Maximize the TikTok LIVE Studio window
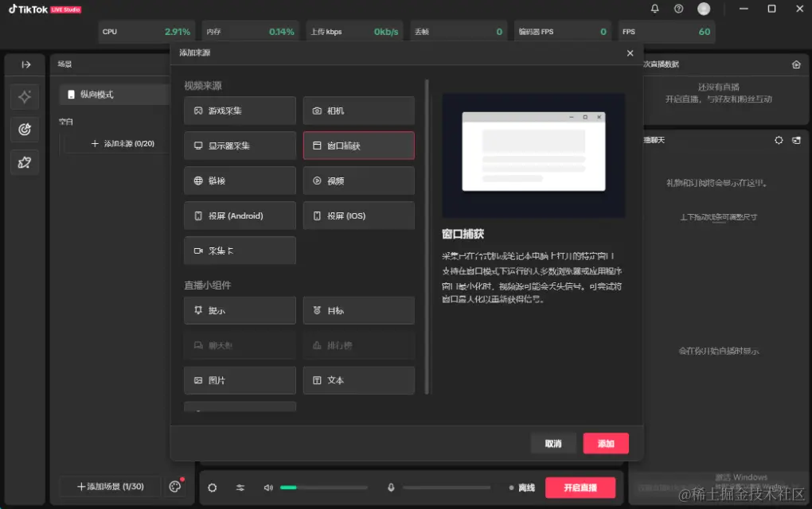 coord(771,9)
